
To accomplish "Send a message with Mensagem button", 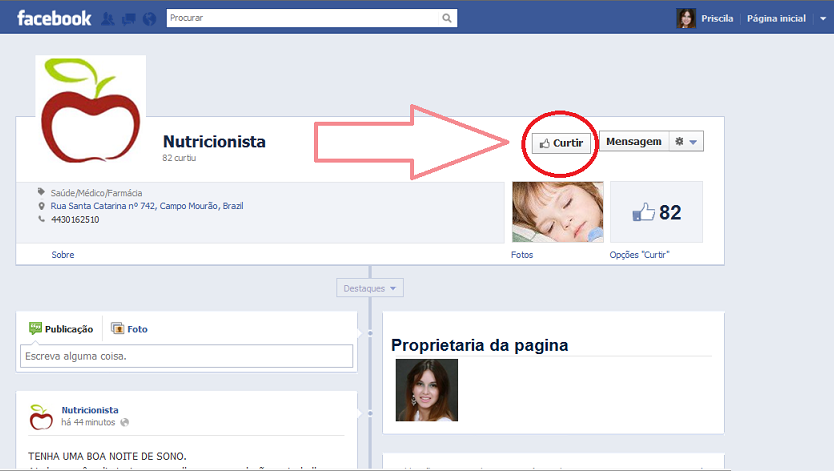I will click(633, 141).
